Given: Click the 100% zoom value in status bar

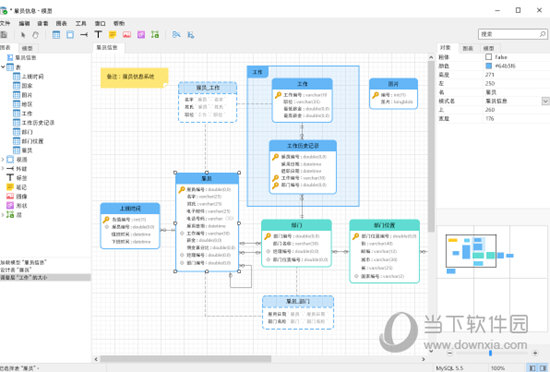Looking at the screenshot, I should (x=498, y=368).
